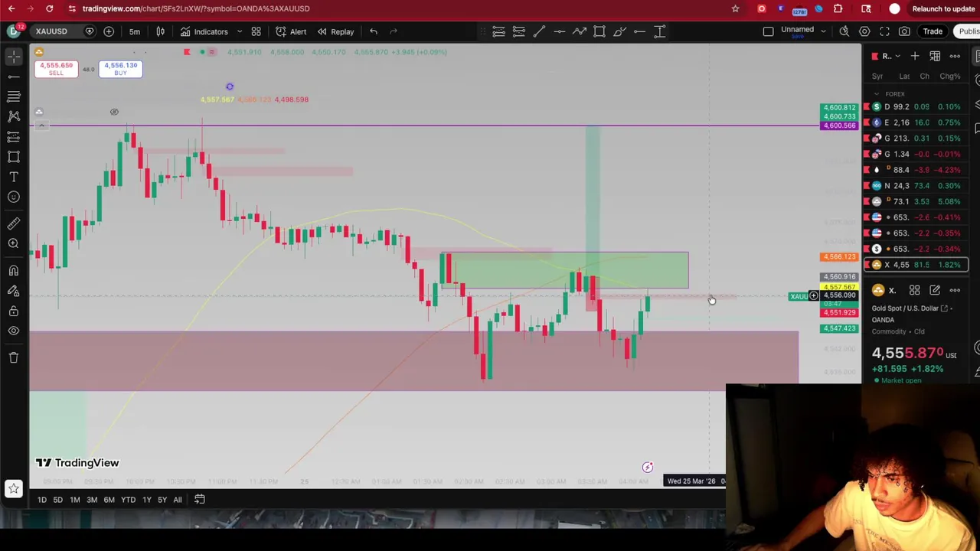Screen dimensions: 980x551
Task: Open the geometric shapes tools
Action: point(13,157)
